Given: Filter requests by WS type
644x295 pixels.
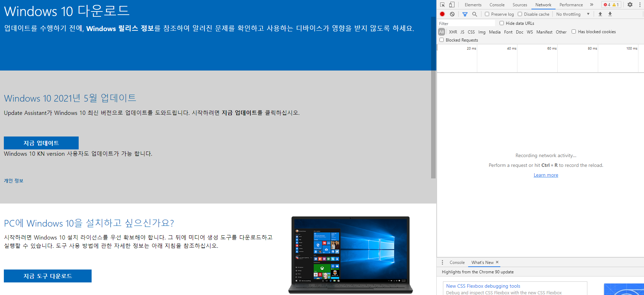Looking at the screenshot, I should click(x=530, y=32).
